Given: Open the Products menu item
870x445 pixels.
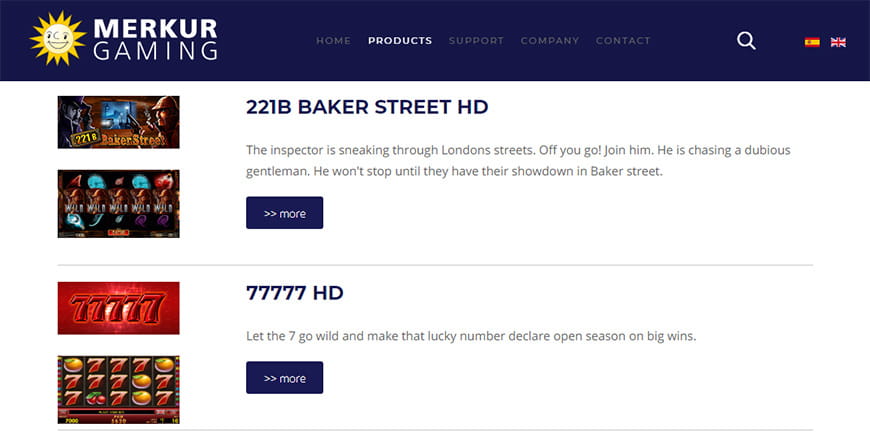Looking at the screenshot, I should coord(400,41).
